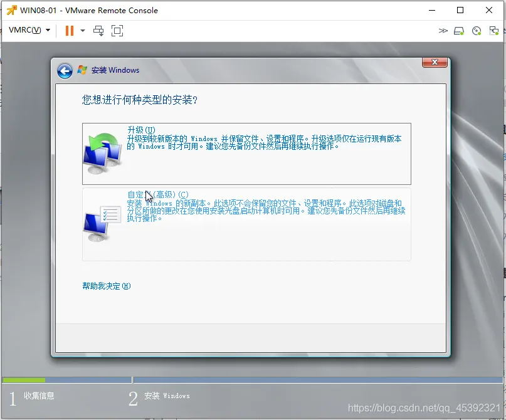
Task: Open the 帮助我决定(H) help link
Action: (106, 286)
